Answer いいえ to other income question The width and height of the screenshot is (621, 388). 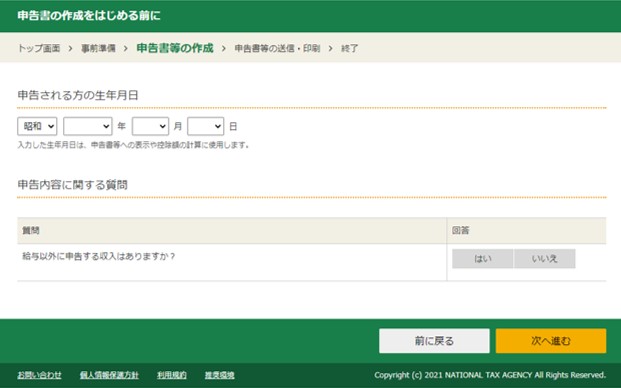545,259
